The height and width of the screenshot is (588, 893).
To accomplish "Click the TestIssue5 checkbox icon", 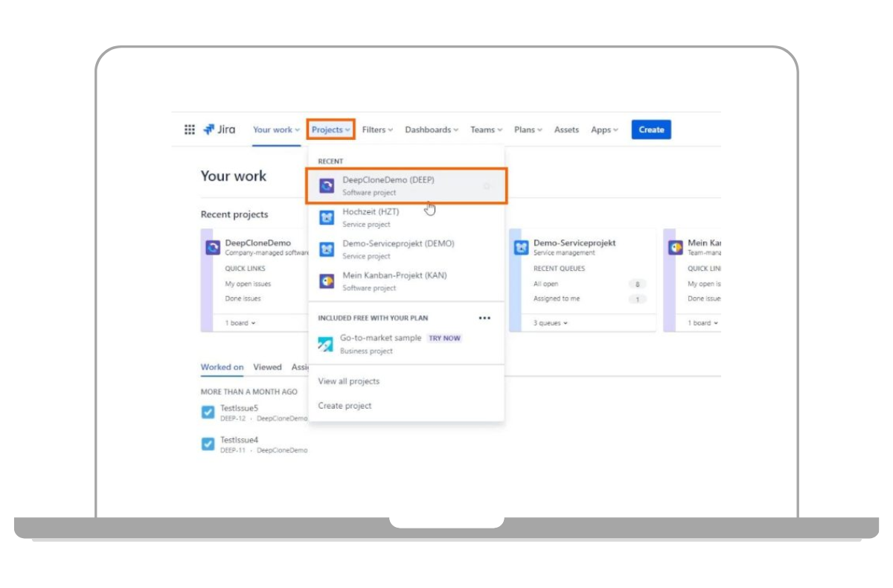I will 208,412.
